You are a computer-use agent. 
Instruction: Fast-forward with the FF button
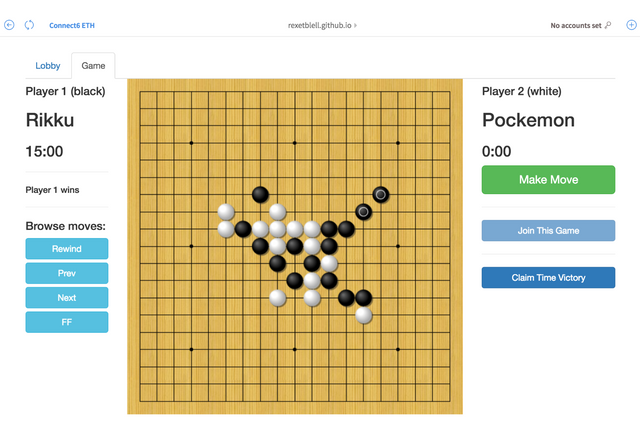coord(67,322)
